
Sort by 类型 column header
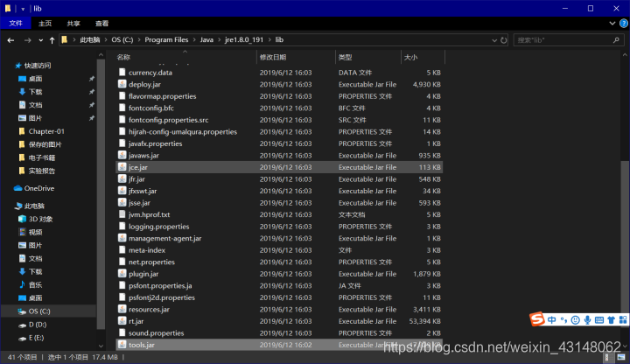[345, 58]
